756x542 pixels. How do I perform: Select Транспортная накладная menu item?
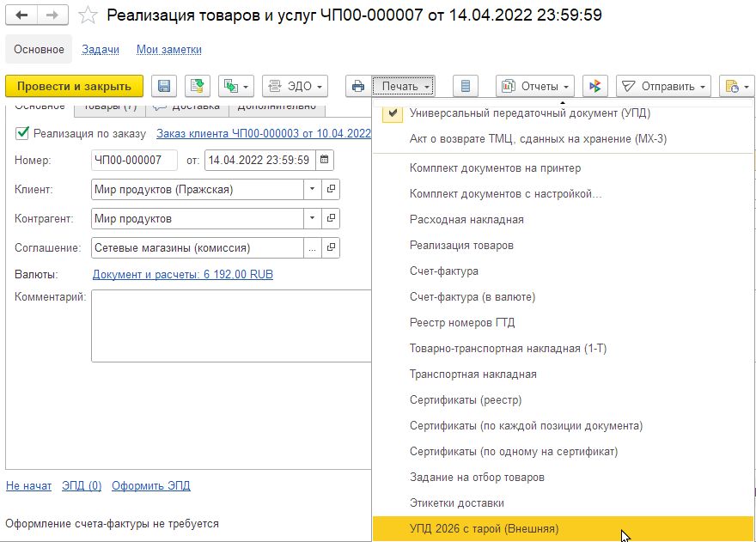point(563,375)
